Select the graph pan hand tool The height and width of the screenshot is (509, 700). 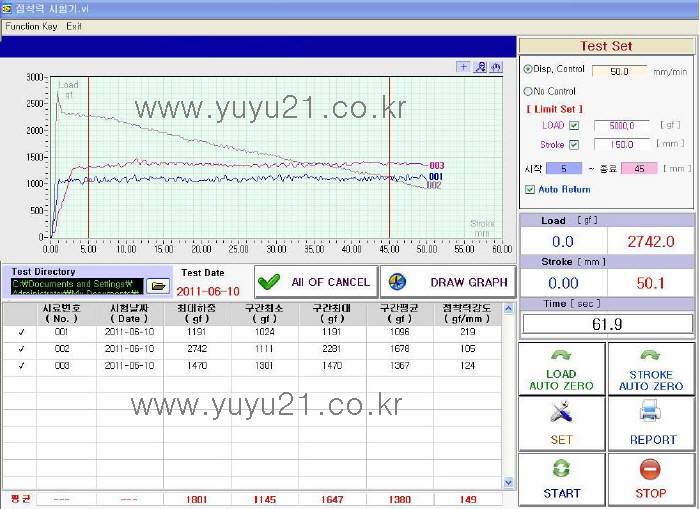coord(494,67)
